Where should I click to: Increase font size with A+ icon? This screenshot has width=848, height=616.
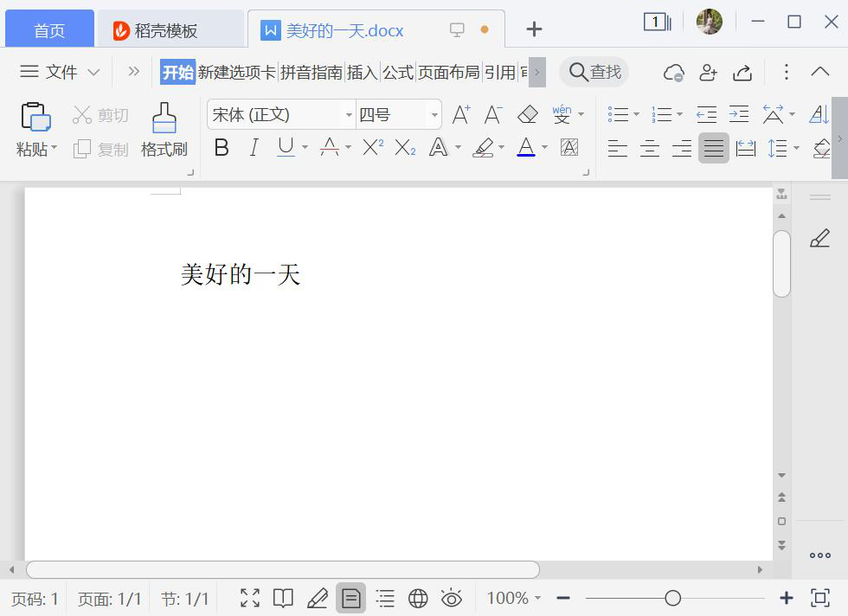pos(460,115)
